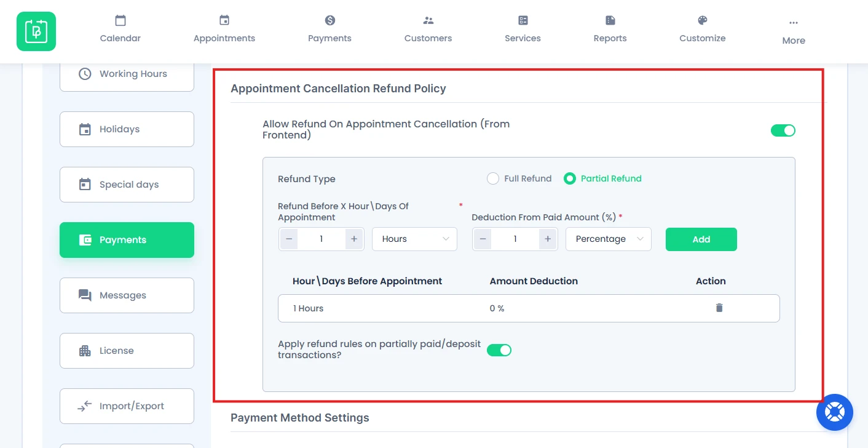The image size is (868, 448).
Task: Click the 0 % amount deduction cell
Action: 497,308
